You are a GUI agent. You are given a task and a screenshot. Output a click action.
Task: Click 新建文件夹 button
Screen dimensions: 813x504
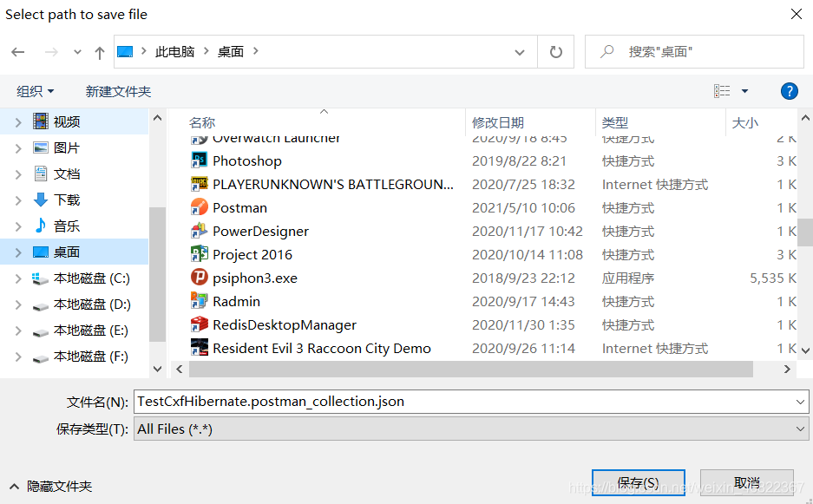click(118, 92)
